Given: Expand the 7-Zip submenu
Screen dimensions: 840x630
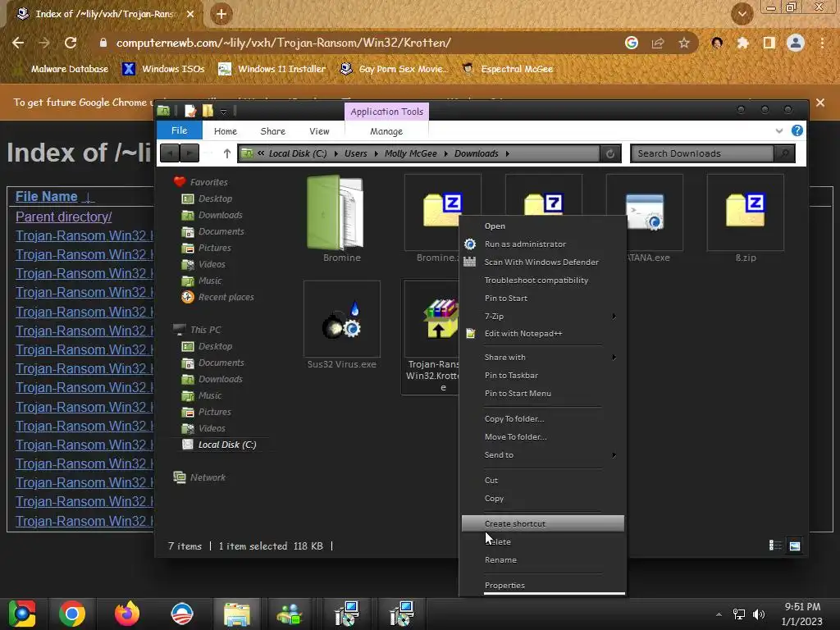Looking at the screenshot, I should tap(543, 316).
